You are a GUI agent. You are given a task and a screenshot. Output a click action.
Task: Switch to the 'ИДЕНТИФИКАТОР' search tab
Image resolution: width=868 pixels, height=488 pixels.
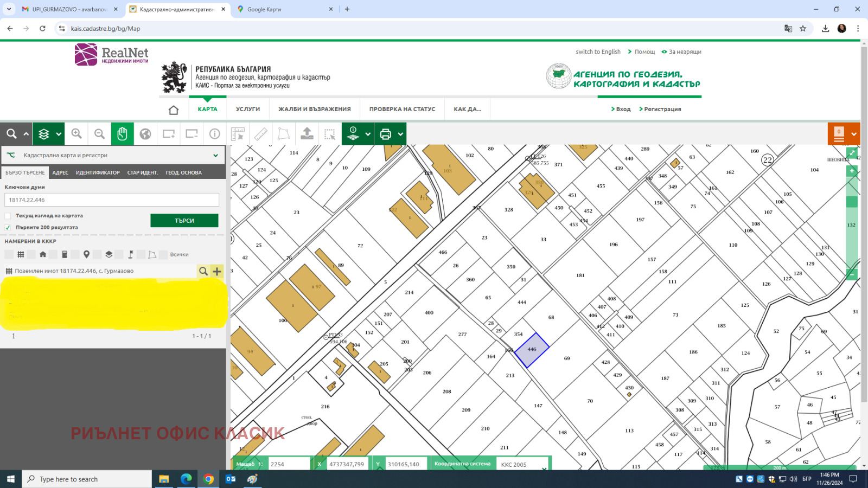click(x=98, y=173)
